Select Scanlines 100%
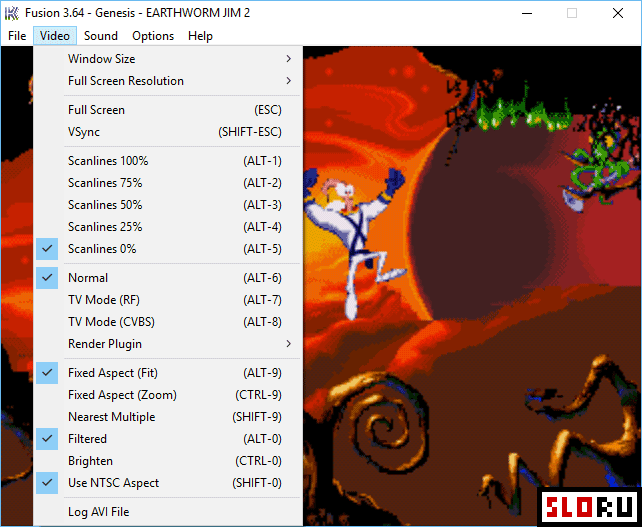The width and height of the screenshot is (642, 527). [x=168, y=161]
